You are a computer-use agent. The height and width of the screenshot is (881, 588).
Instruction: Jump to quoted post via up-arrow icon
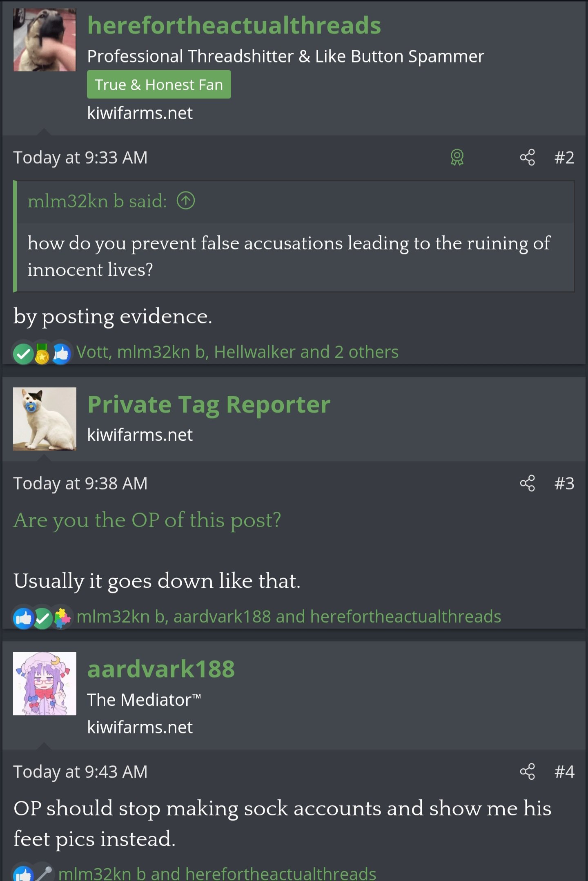click(186, 201)
